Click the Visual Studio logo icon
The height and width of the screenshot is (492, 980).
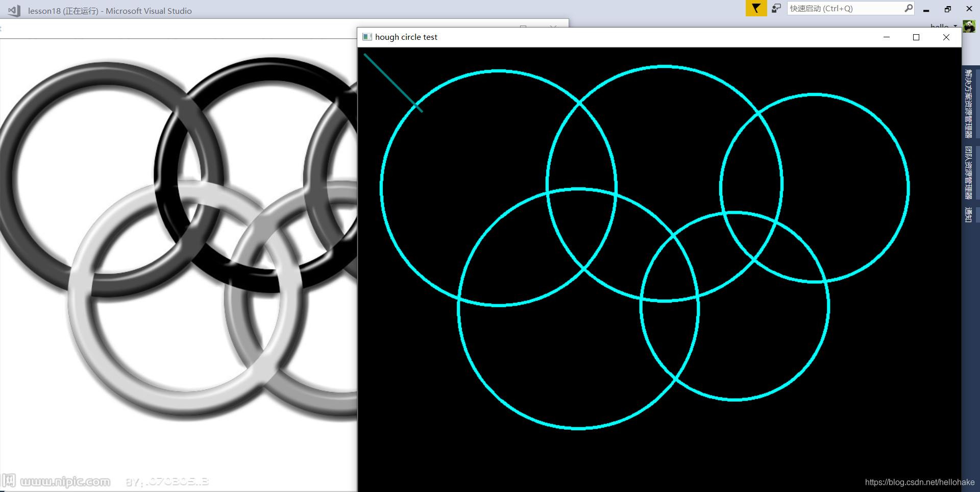pyautogui.click(x=14, y=10)
